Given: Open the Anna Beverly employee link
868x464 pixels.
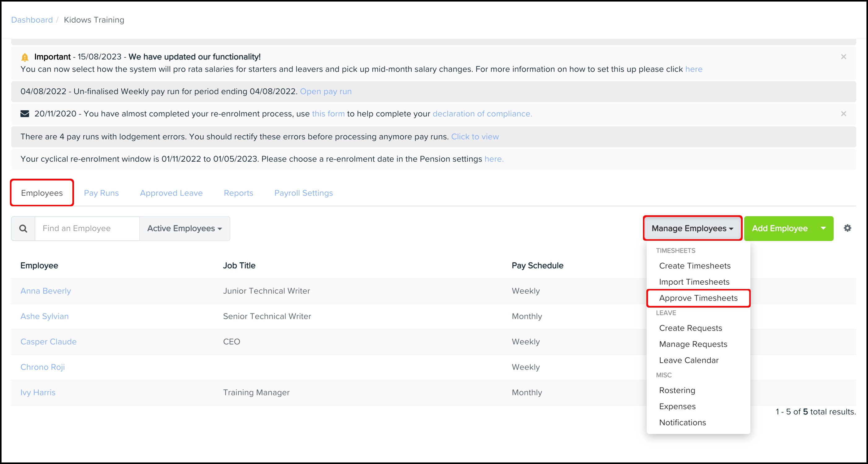Looking at the screenshot, I should (46, 291).
